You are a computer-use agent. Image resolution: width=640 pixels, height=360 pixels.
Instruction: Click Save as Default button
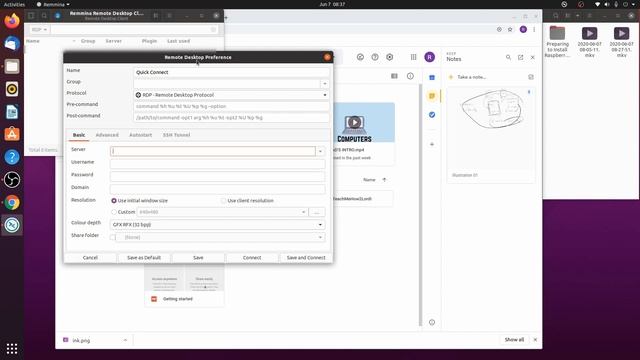144,258
